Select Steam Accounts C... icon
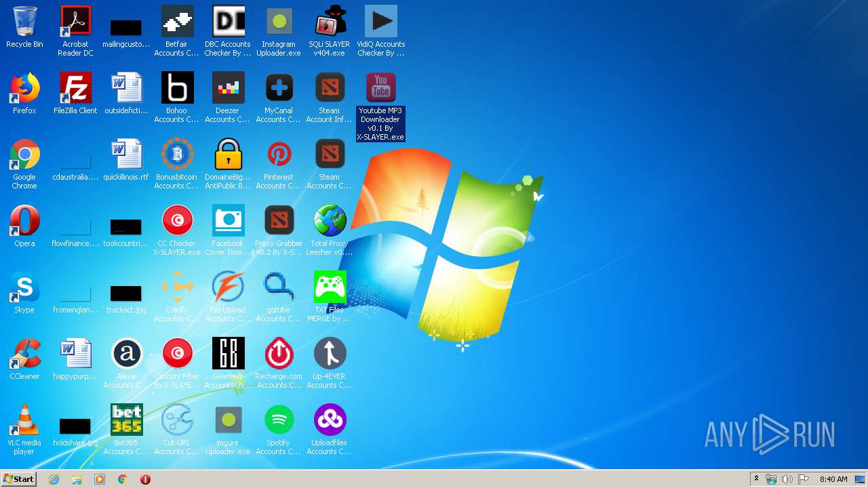This screenshot has height=488, width=868. click(330, 164)
